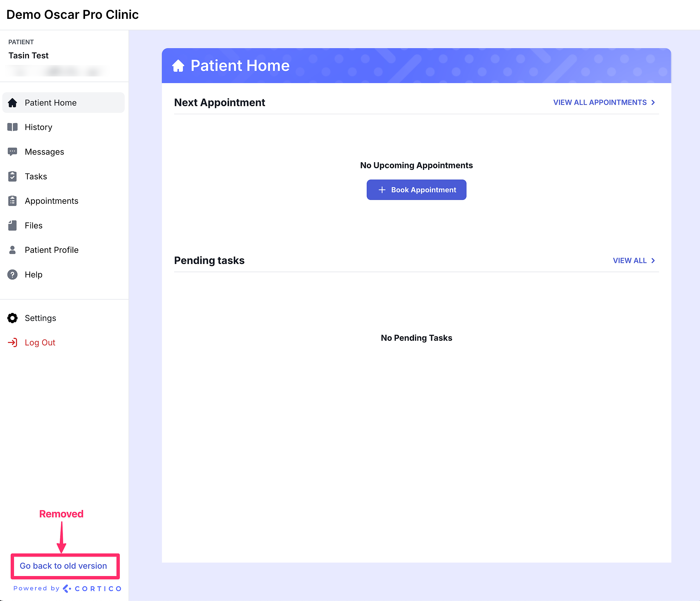Click chevron beside View All Appointments

(653, 102)
